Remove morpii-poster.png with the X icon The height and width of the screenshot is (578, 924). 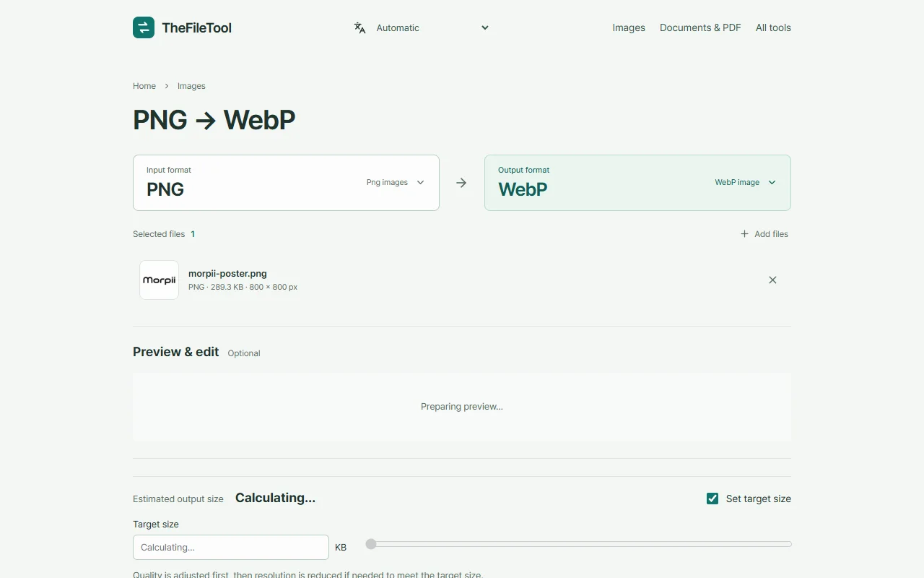click(772, 280)
